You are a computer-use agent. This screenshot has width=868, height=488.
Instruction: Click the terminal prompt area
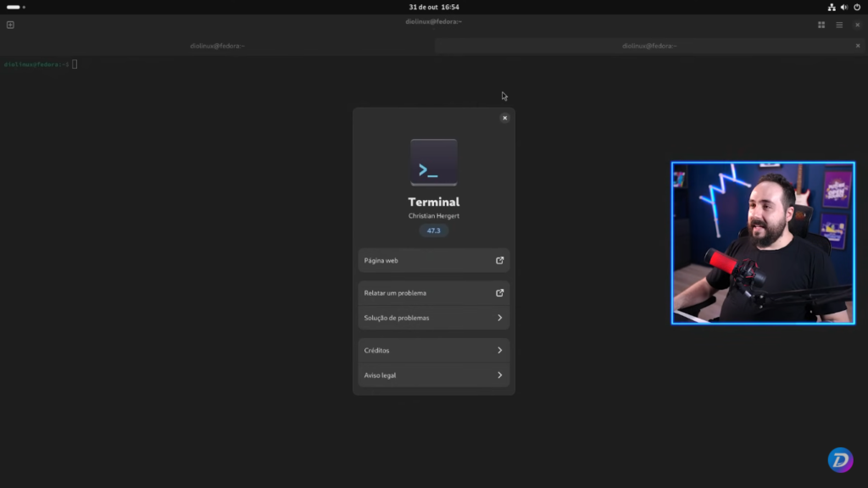coord(41,64)
